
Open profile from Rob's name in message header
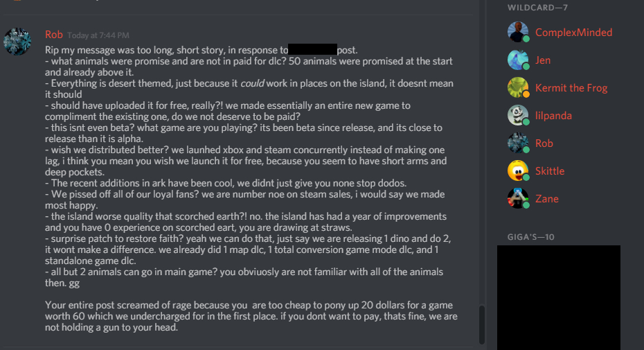pos(53,35)
